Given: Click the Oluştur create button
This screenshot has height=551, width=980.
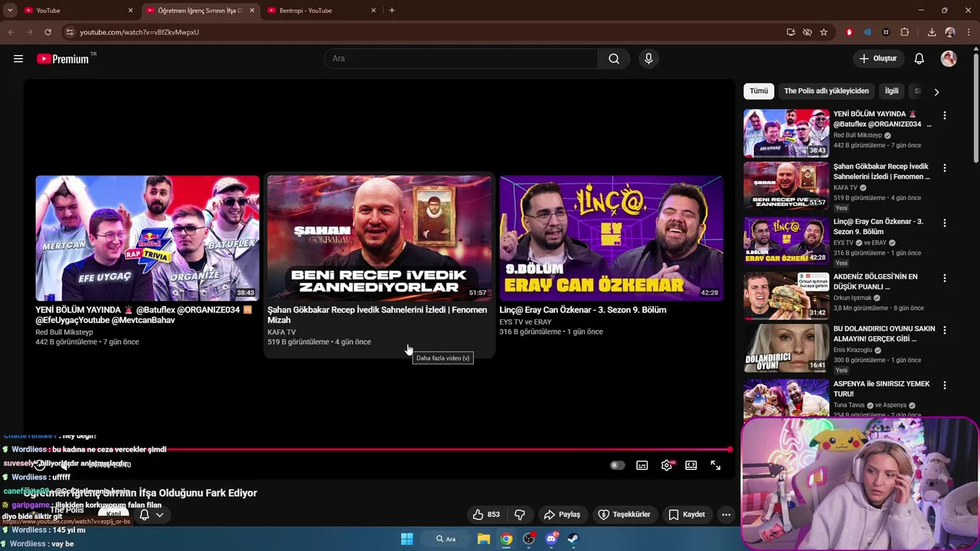Looking at the screenshot, I should pyautogui.click(x=878, y=59).
